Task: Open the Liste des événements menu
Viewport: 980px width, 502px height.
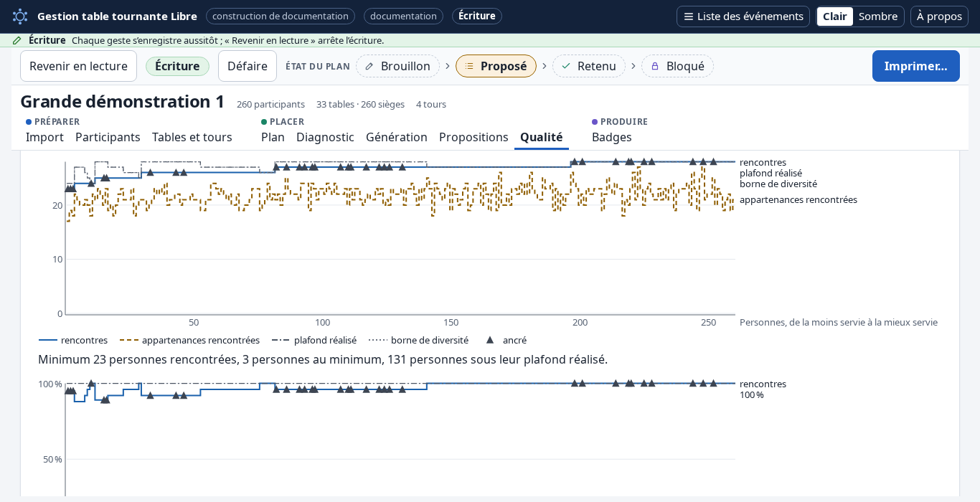Action: 743,16
